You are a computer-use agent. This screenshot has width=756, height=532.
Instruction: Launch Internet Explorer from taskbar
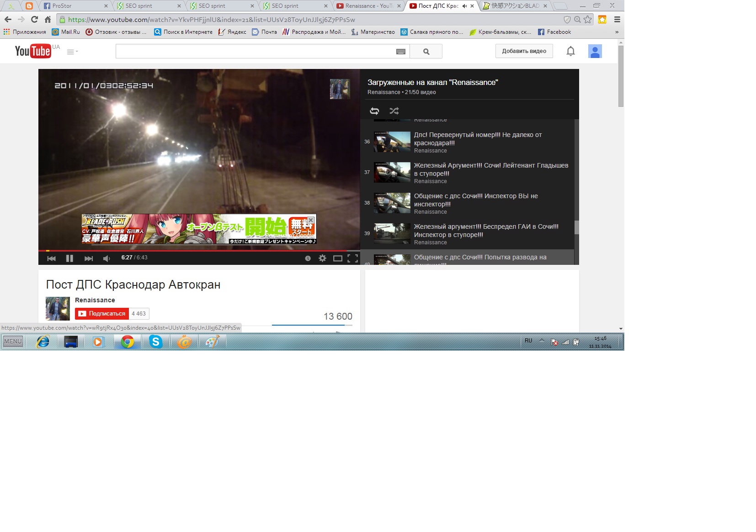point(43,342)
